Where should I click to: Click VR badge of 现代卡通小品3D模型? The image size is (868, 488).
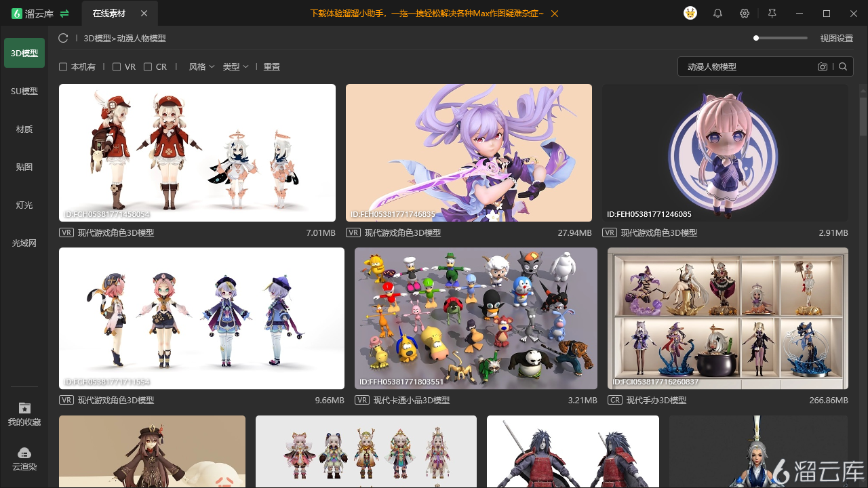click(x=362, y=400)
